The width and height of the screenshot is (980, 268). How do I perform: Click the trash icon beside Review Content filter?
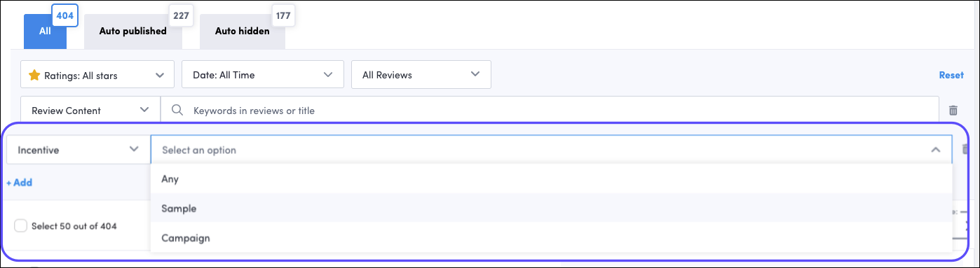[953, 111]
